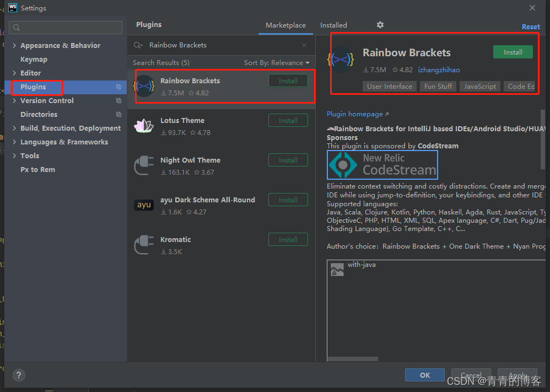Click the Night Owl Theme plug icon

[x=144, y=165]
